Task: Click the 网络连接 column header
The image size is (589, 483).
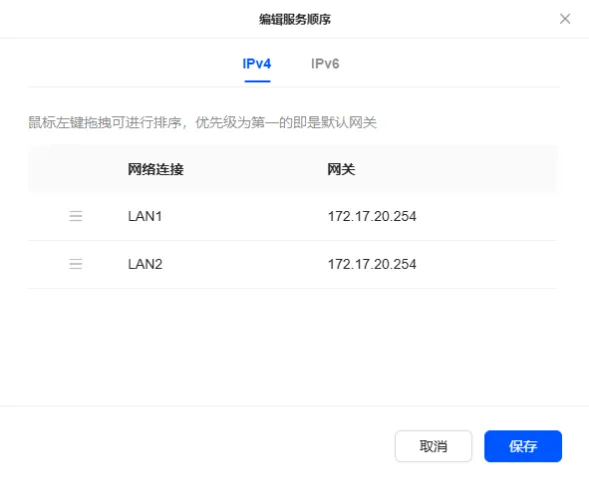Action: 156,169
